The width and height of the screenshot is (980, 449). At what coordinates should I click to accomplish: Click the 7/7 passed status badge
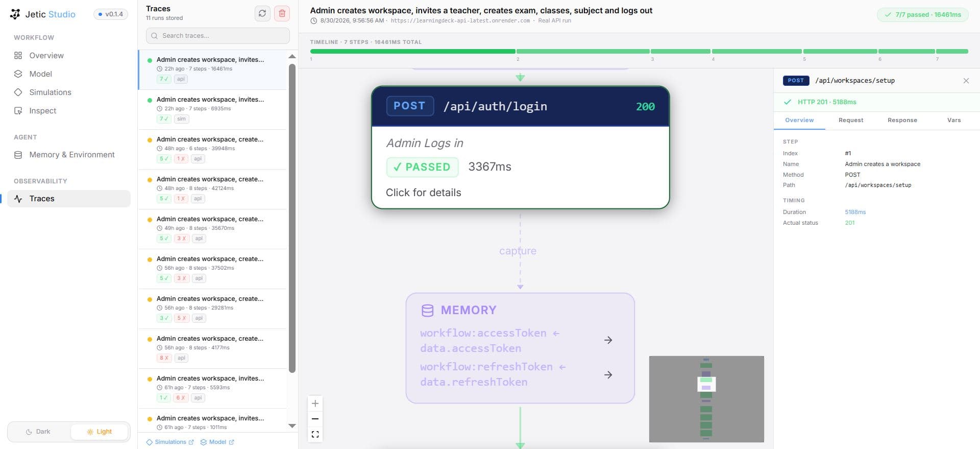[x=923, y=15]
